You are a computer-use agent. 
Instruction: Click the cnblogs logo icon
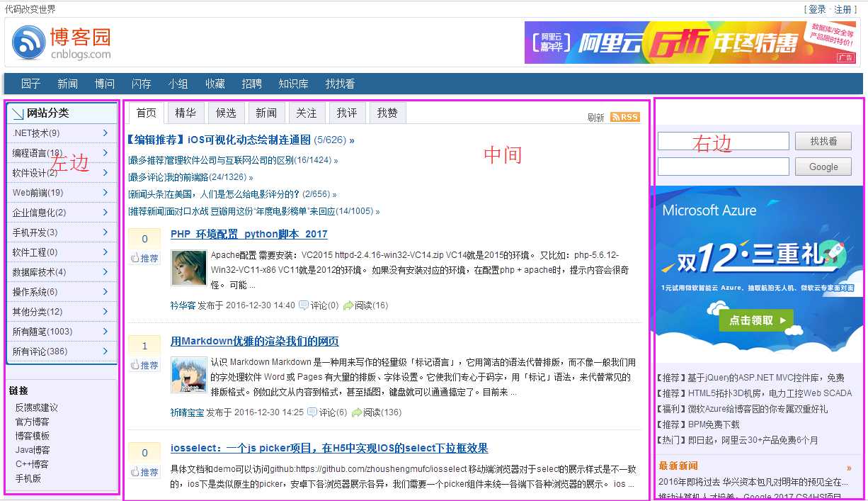tap(29, 43)
